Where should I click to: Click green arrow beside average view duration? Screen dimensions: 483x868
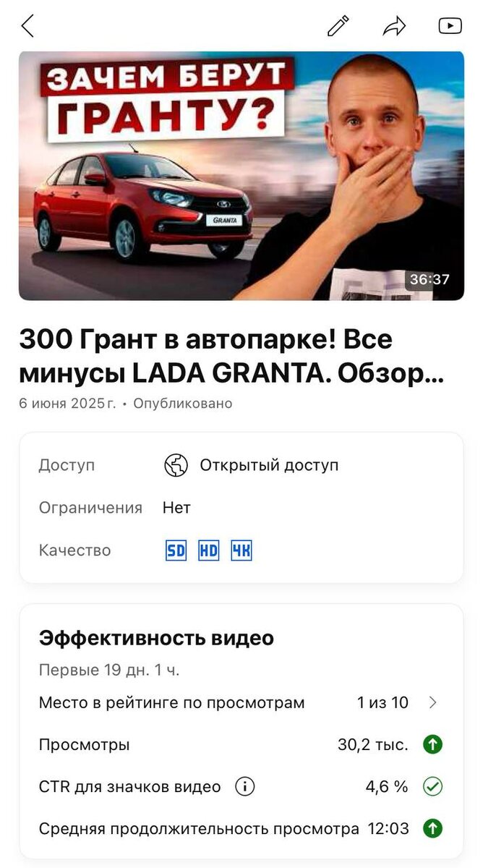click(432, 828)
